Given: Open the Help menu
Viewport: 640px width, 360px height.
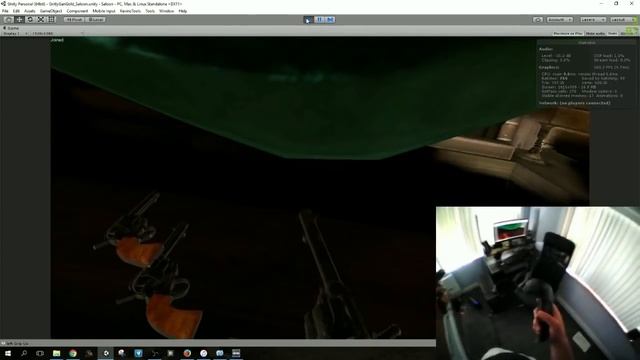Looking at the screenshot, I should (183, 11).
